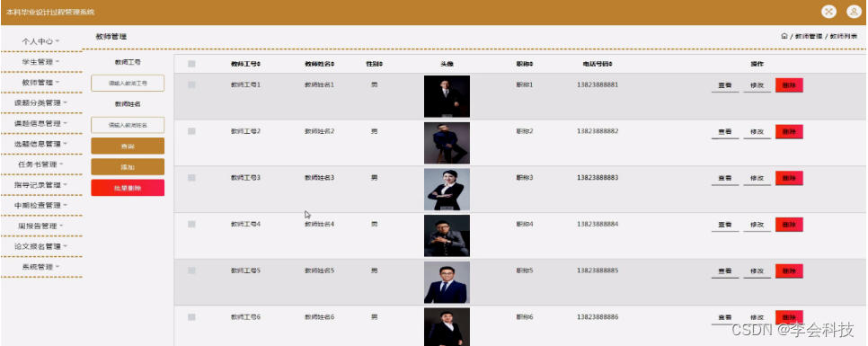Sort by the 性别 column header
This screenshot has height=346, width=868.
[x=374, y=64]
